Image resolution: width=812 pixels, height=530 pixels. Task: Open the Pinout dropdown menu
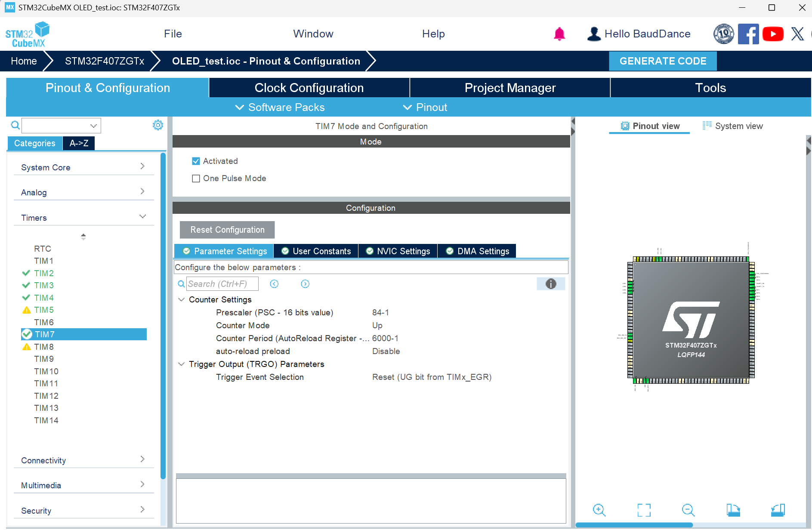(425, 107)
